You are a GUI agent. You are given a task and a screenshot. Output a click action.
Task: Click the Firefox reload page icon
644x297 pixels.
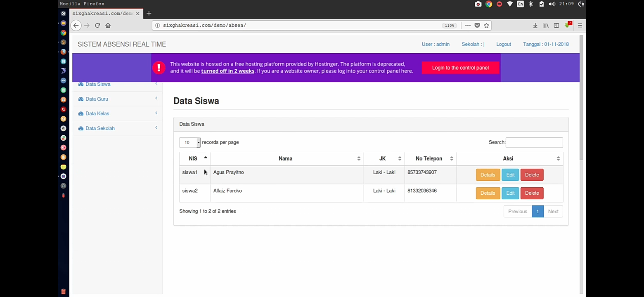coord(97,26)
